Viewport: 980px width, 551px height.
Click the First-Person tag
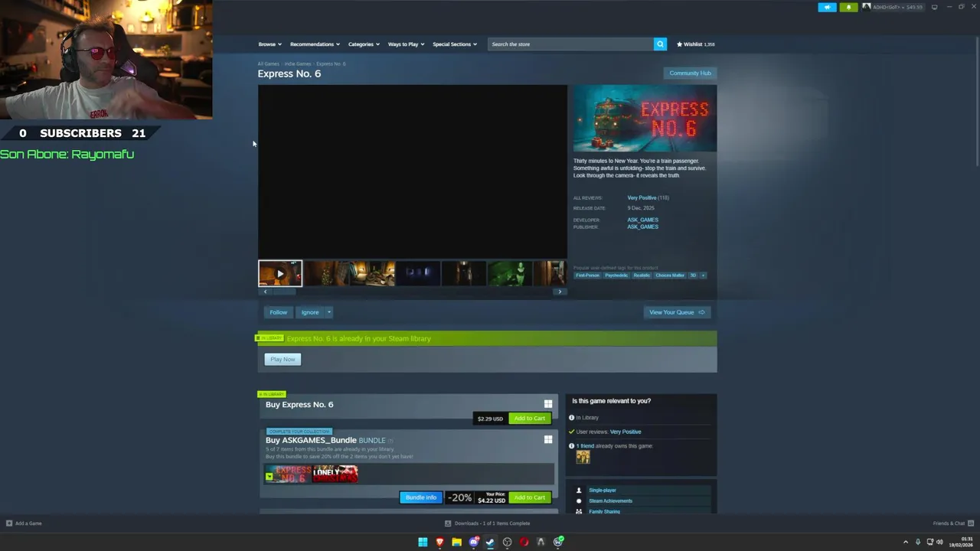coord(587,275)
